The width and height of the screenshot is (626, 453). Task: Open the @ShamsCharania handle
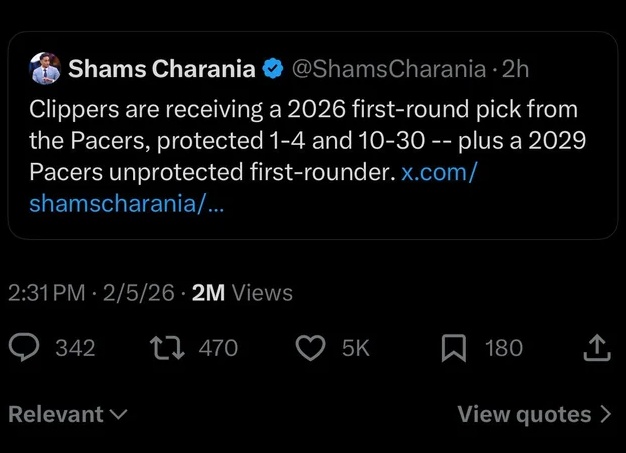point(389,69)
